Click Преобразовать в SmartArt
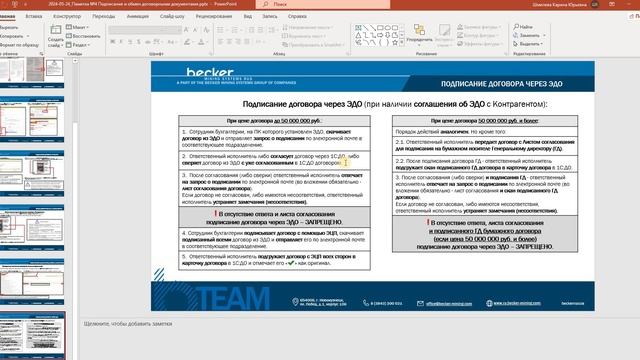The height and width of the screenshot is (360, 640). coord(313,44)
